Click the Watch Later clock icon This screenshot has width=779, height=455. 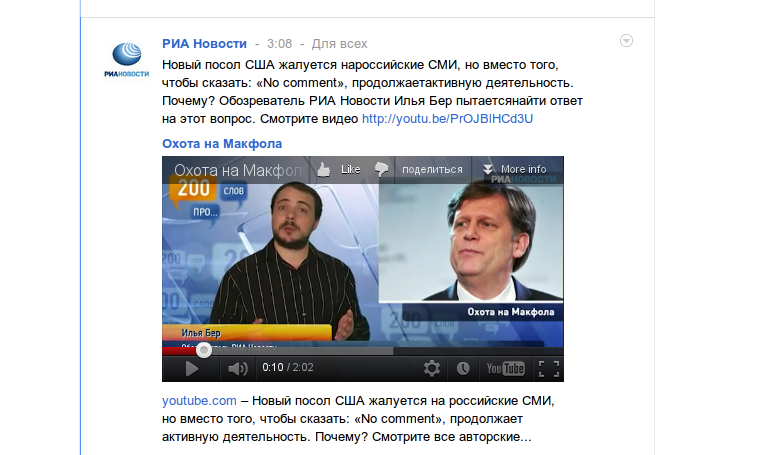coord(463,368)
